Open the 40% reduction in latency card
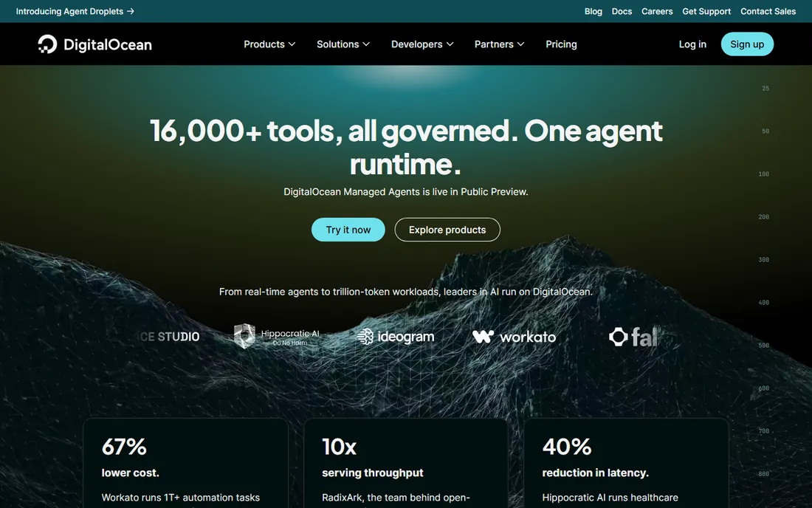Screen dimensions: 812x508 click(x=626, y=463)
